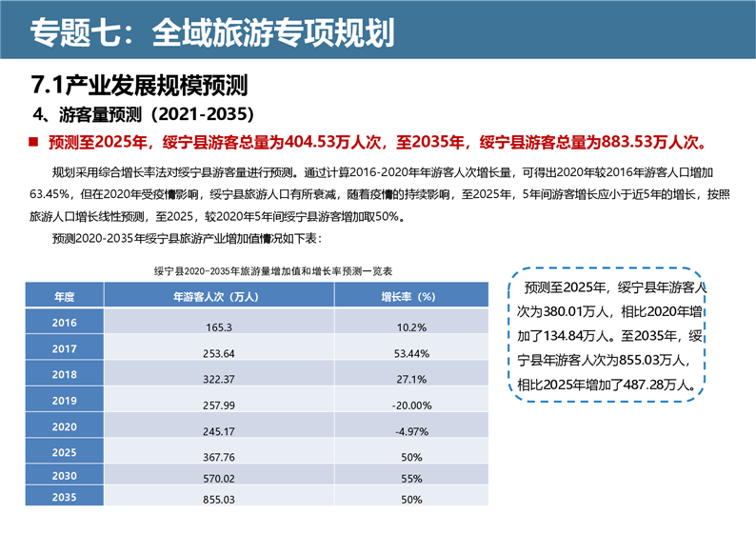Click growth rate -4.97%
This screenshot has width=756, height=534.
[411, 431]
